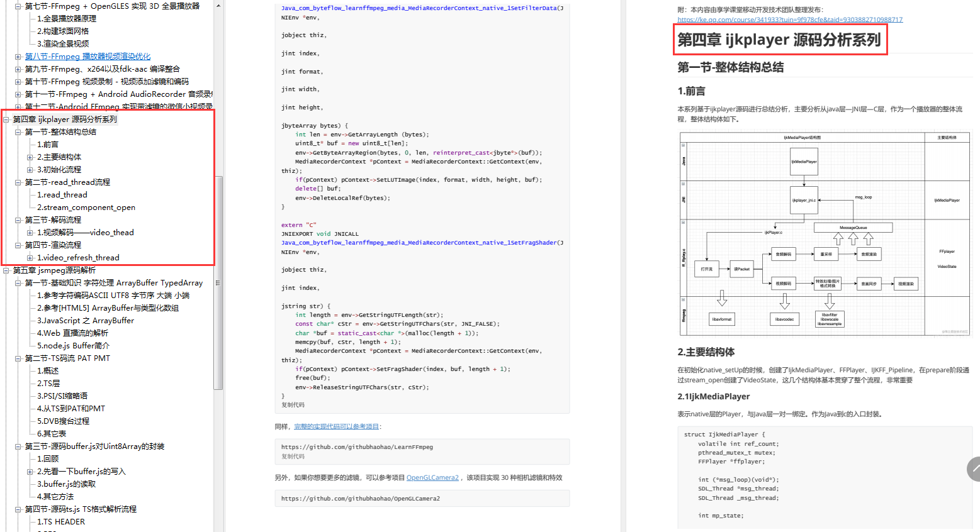Select the 5.node.js Buffer简介 entry
The width and height of the screenshot is (980, 532).
tap(73, 346)
